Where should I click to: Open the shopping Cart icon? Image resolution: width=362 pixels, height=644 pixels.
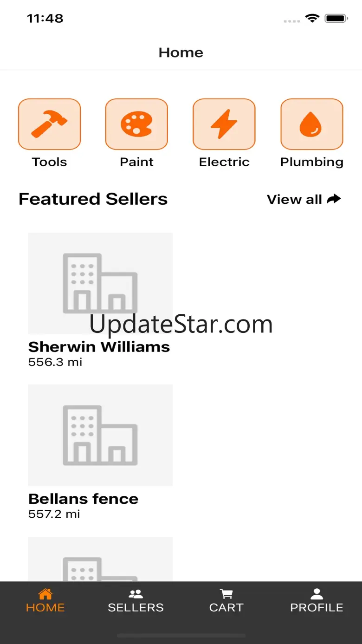226,594
